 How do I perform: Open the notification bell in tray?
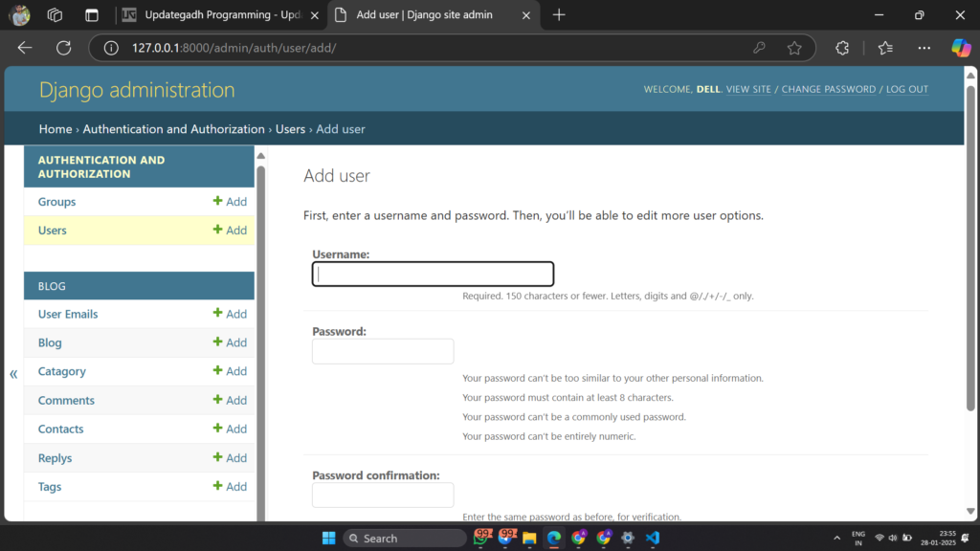pyautogui.click(x=965, y=538)
